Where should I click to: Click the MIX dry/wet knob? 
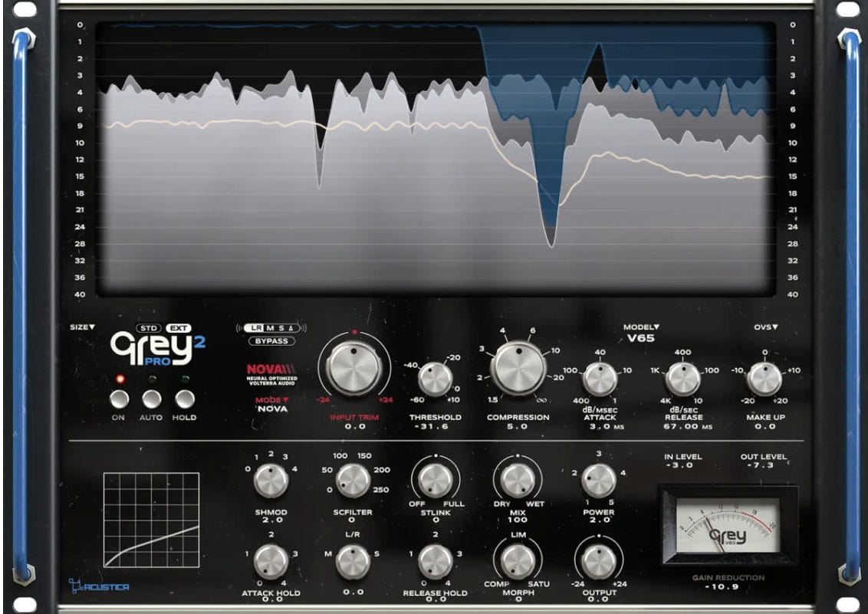click(518, 481)
